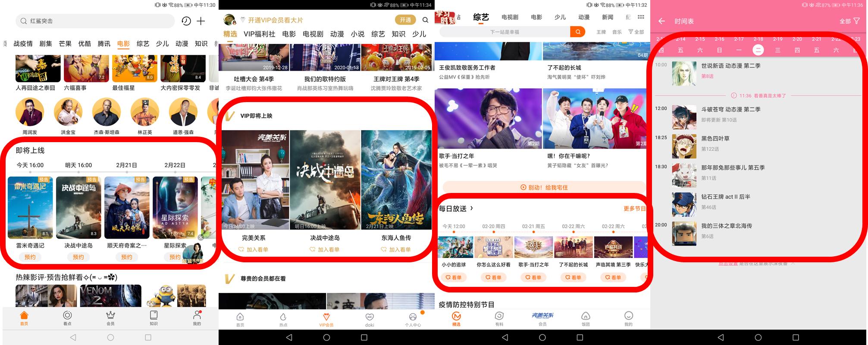Open 歌手·当打之年 video thumbnail

[488, 119]
